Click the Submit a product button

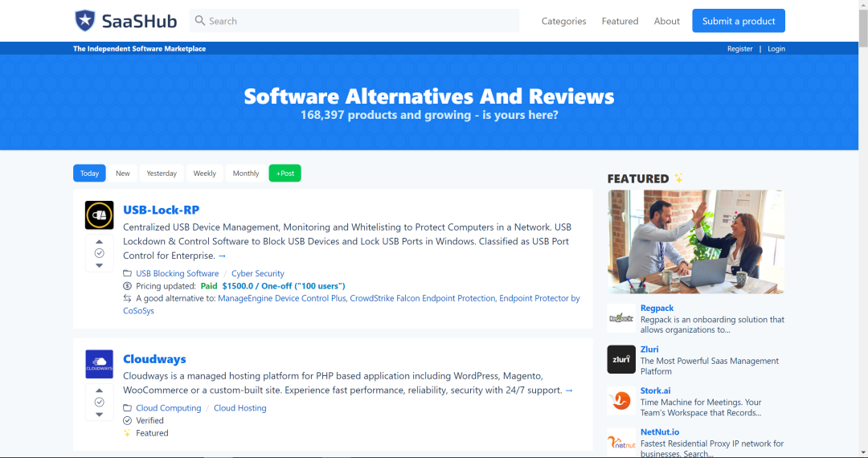pyautogui.click(x=739, y=20)
